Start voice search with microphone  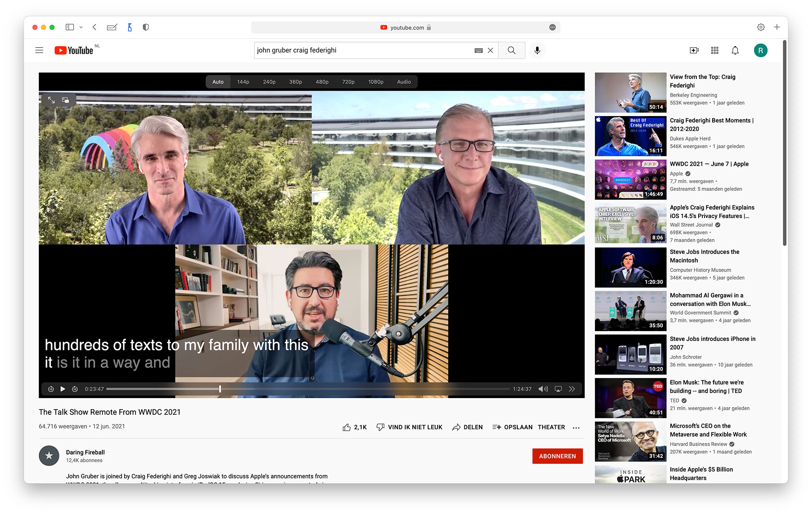pyautogui.click(x=537, y=50)
